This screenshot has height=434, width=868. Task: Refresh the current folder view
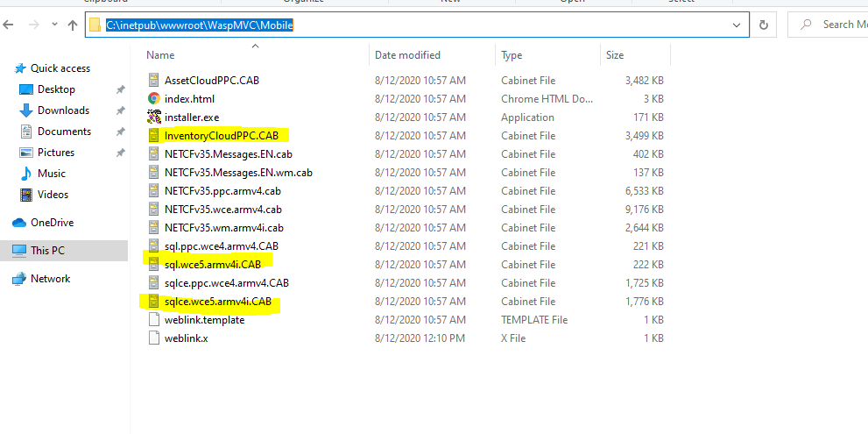click(x=764, y=25)
